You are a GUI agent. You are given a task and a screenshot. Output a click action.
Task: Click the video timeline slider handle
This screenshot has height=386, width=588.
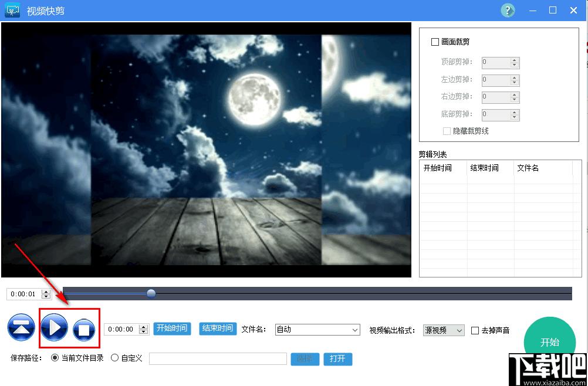coord(151,293)
